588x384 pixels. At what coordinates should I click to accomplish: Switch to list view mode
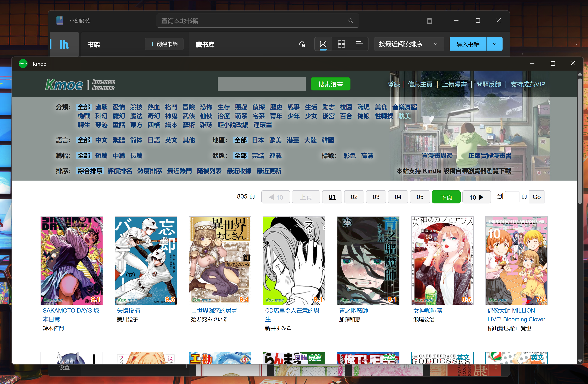click(359, 44)
